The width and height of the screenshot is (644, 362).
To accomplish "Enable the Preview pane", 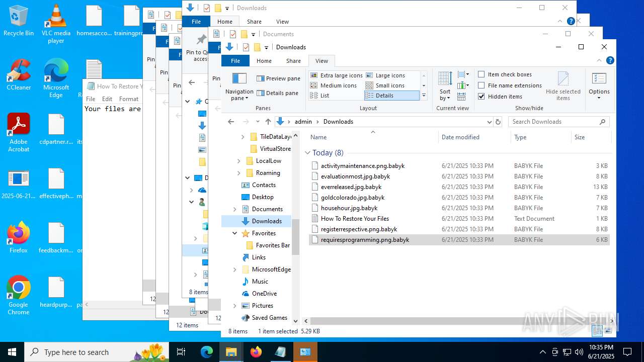I will click(278, 78).
